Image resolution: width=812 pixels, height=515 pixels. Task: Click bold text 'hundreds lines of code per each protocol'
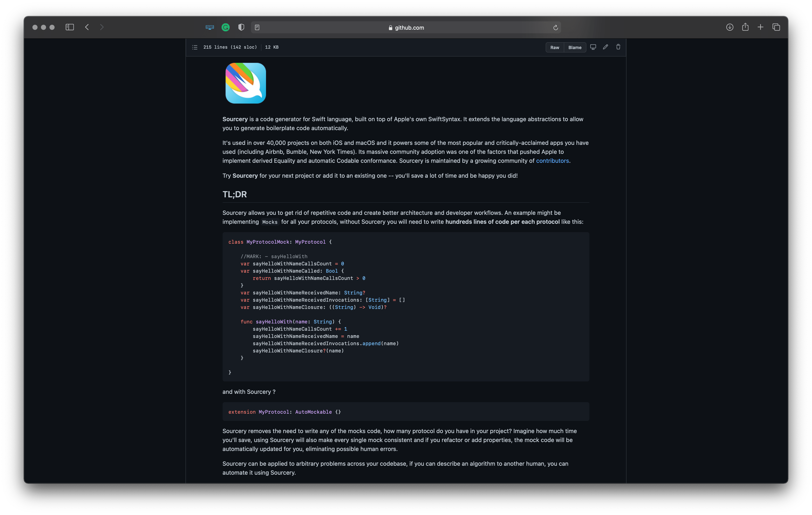pos(502,222)
